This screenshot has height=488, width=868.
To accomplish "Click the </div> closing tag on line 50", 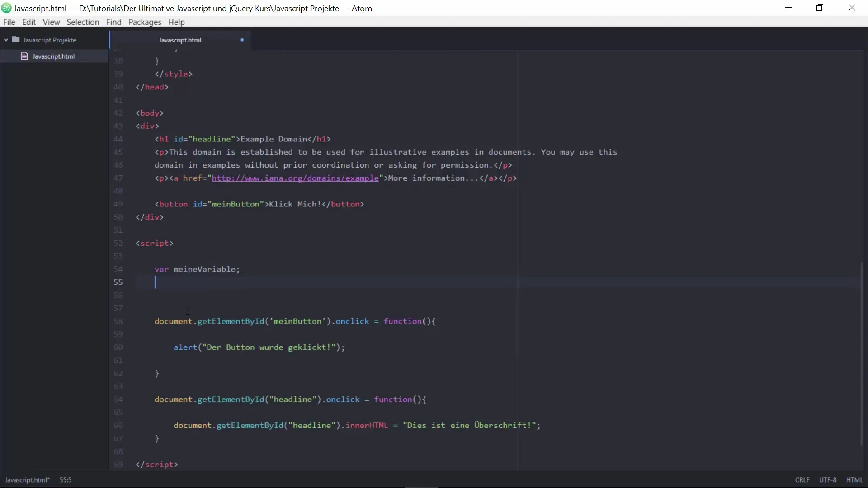I will click(150, 217).
